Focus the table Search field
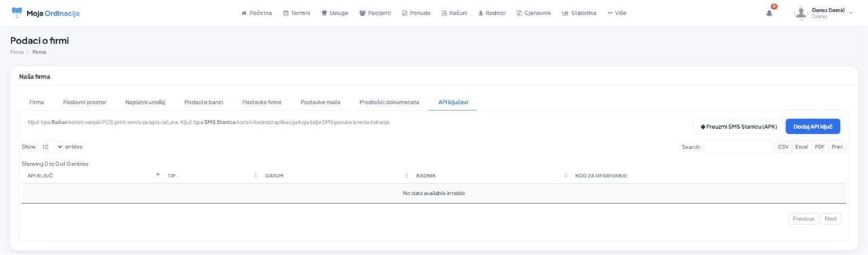 pyautogui.click(x=738, y=147)
